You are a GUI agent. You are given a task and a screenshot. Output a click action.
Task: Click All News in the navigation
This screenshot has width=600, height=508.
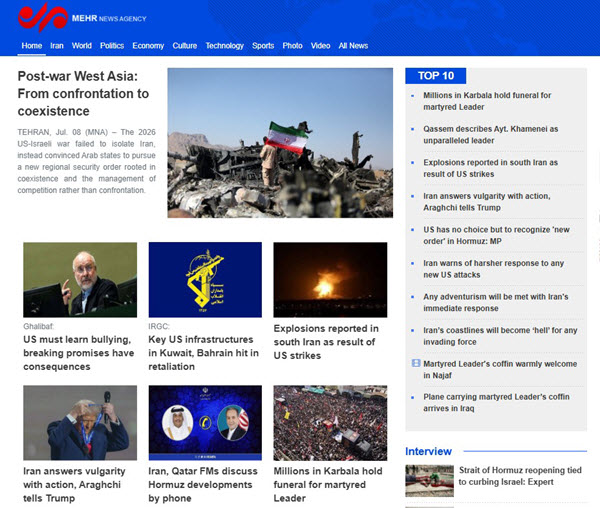(x=353, y=46)
